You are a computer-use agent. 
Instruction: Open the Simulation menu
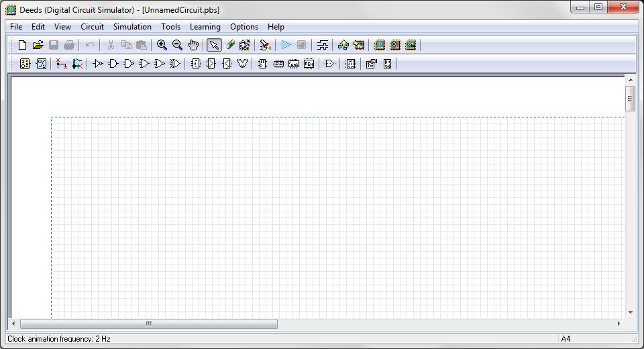(132, 27)
